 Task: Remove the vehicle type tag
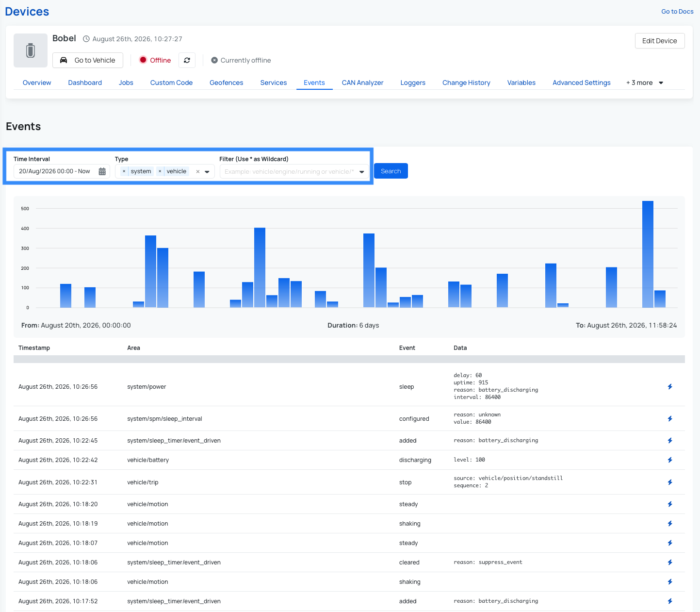coord(160,171)
